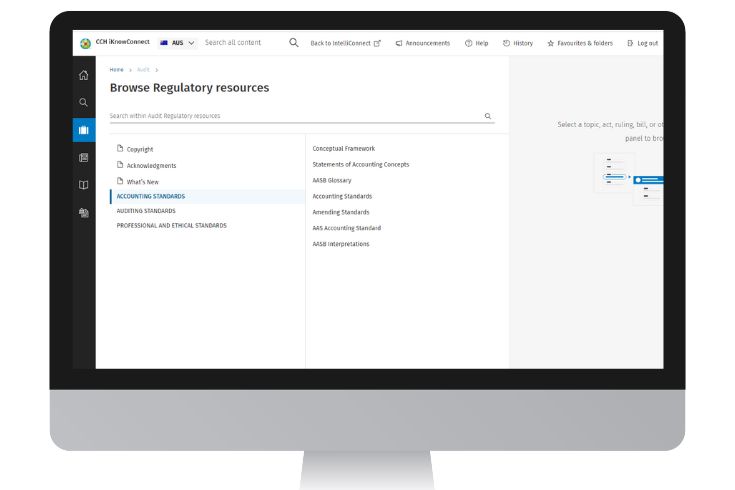
Task: Open the news icon in left sidebar
Action: [84, 158]
